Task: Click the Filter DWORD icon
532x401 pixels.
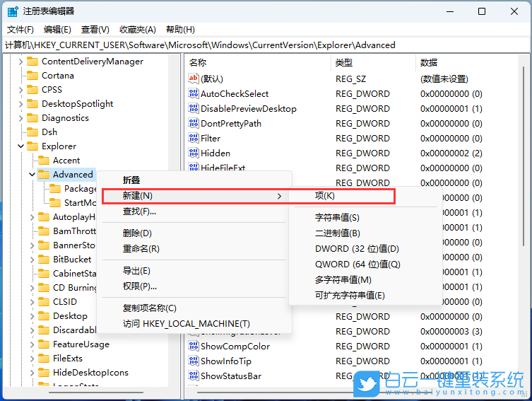Action: point(194,138)
